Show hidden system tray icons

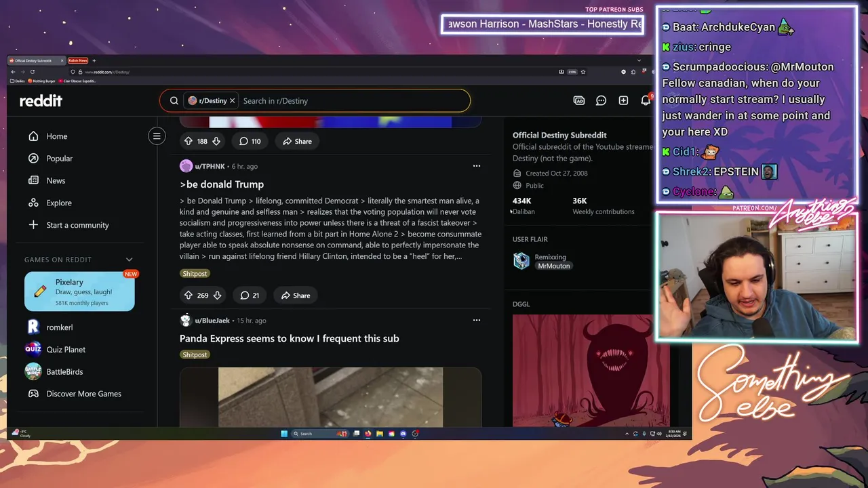[x=627, y=434]
